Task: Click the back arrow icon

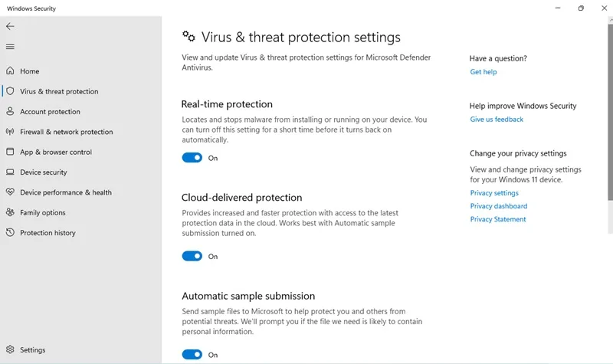Action: click(10, 26)
